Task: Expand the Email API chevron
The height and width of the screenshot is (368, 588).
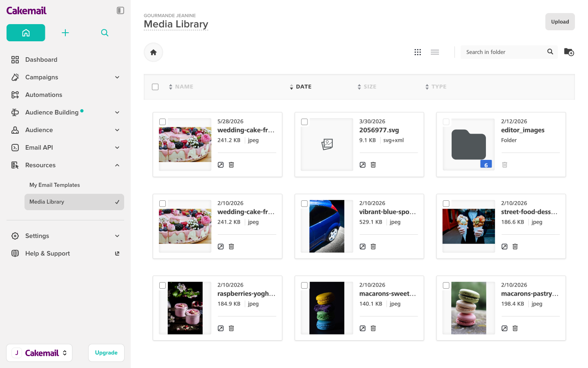Action: [x=117, y=148]
